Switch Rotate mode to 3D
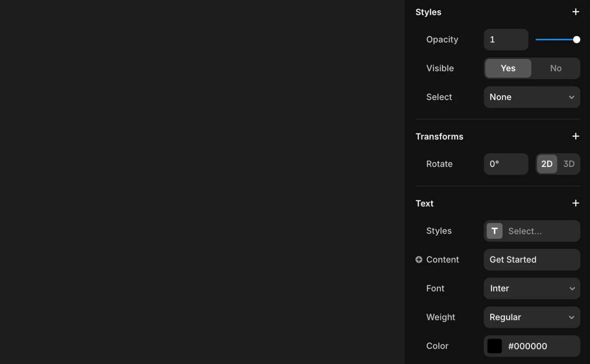Screen dimensions: 590x364 [x=569, y=164]
